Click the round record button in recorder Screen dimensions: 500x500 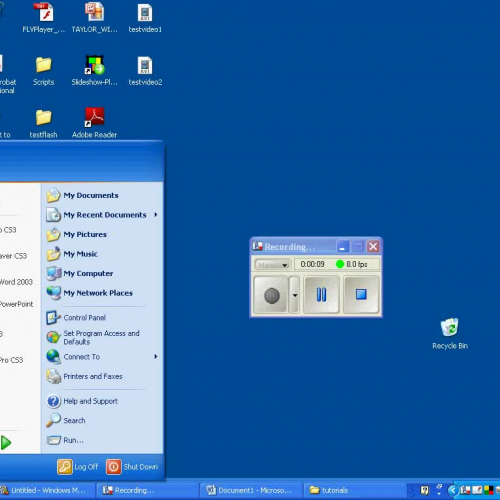coord(271,295)
